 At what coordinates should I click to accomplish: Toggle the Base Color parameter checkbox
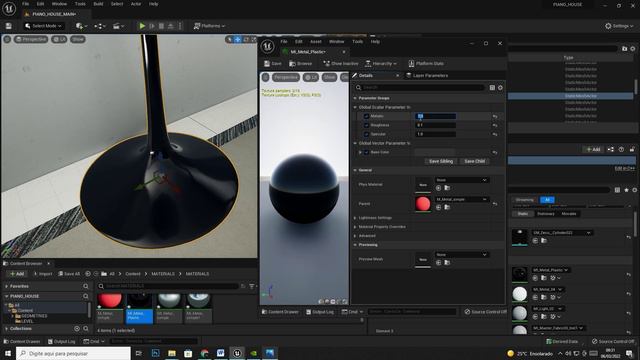pyautogui.click(x=366, y=152)
